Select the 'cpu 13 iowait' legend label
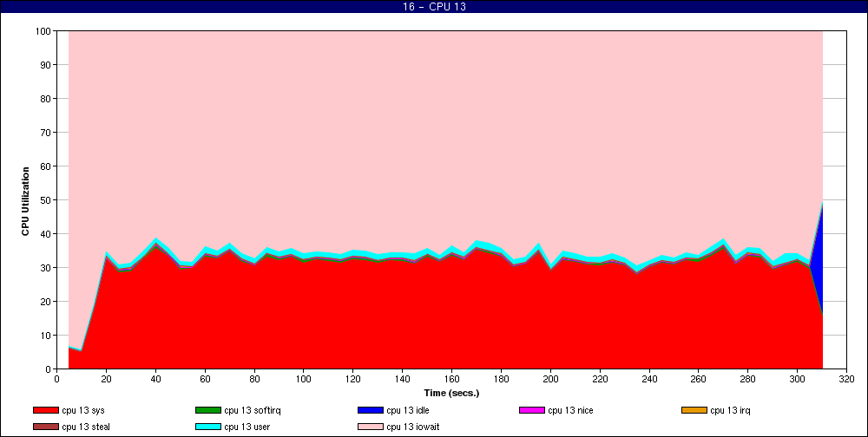Viewport: 868px width, 437px height. pos(413,427)
